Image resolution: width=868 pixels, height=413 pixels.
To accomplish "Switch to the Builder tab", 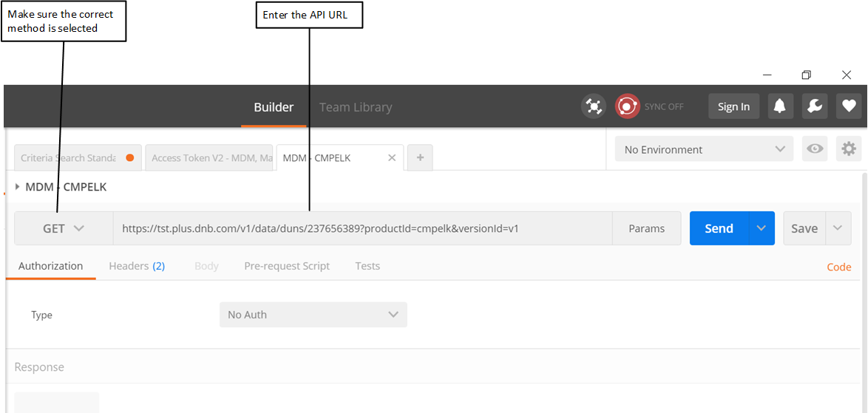I will (274, 107).
